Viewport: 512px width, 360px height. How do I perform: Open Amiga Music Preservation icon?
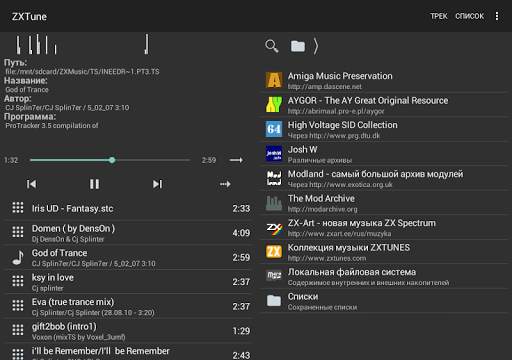274,80
